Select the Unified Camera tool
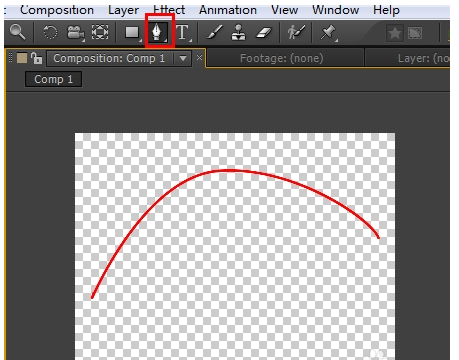 click(x=76, y=33)
